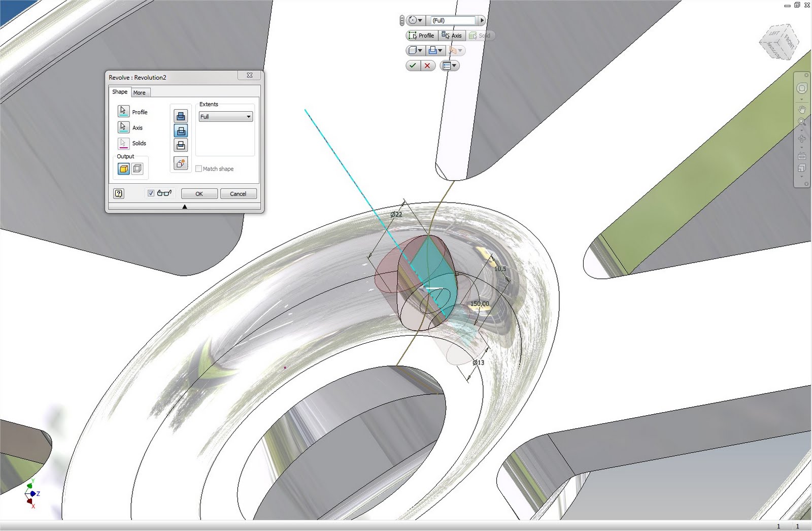Image resolution: width=812 pixels, height=531 pixels.
Task: Open the help button in Revolve dialog
Action: click(119, 193)
